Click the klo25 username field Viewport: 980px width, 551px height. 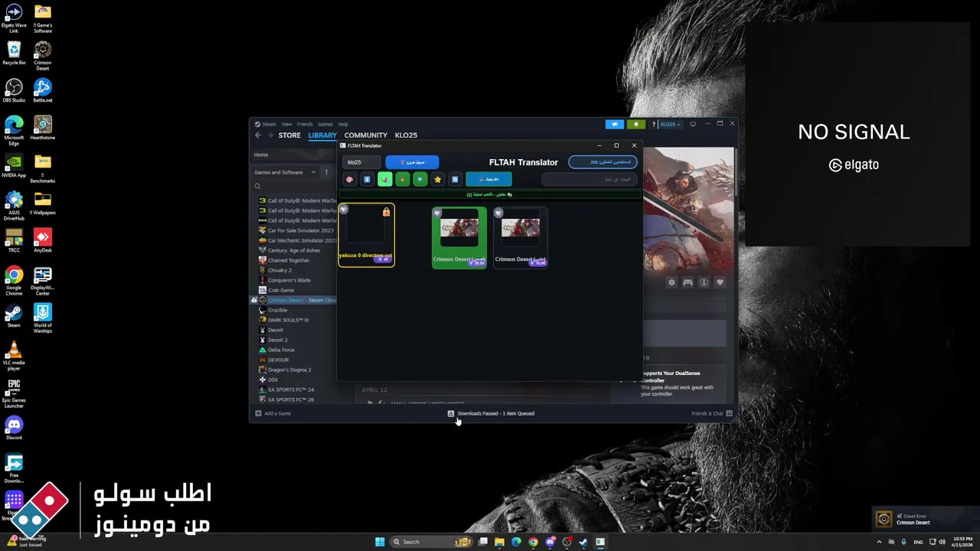click(x=361, y=162)
